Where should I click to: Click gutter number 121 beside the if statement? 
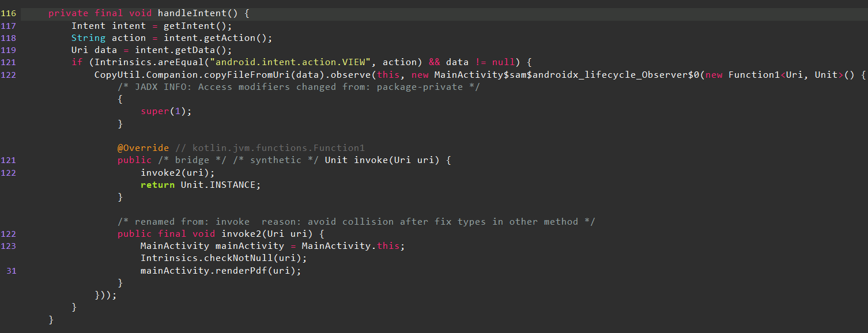9,62
